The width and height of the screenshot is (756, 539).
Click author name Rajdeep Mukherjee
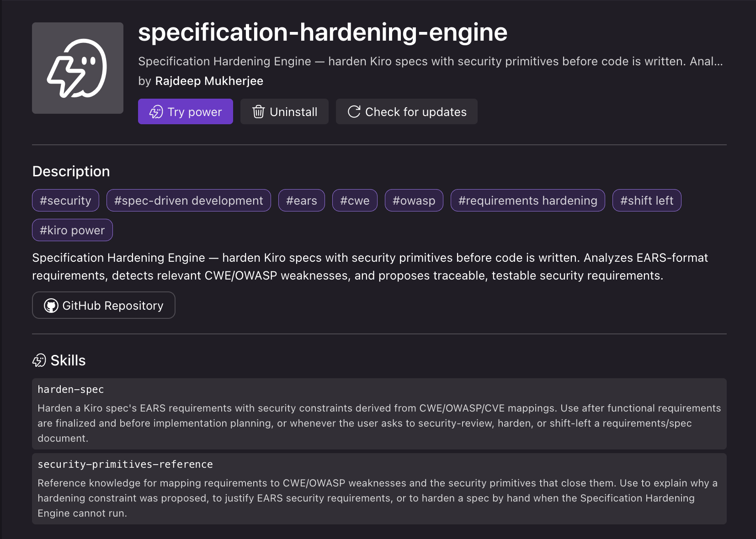pos(209,81)
